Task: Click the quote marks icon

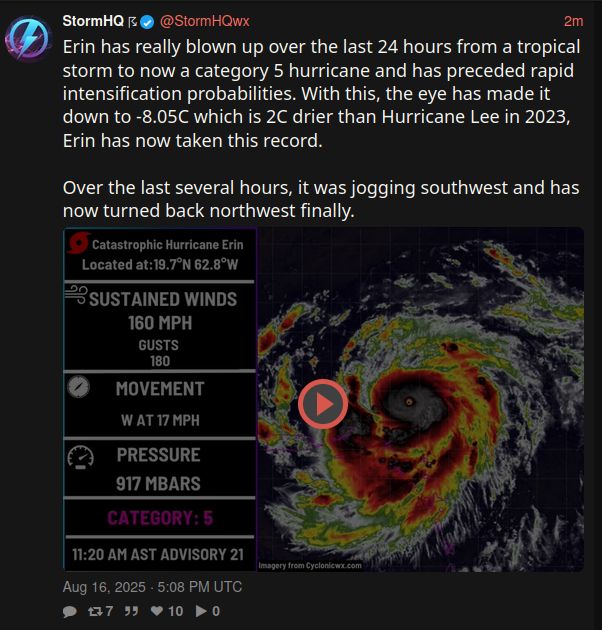Action: click(131, 611)
